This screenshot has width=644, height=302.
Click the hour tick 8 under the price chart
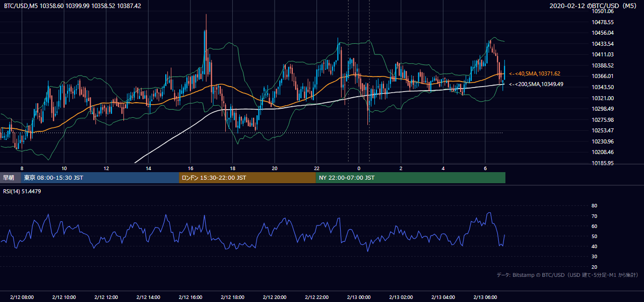(22, 168)
